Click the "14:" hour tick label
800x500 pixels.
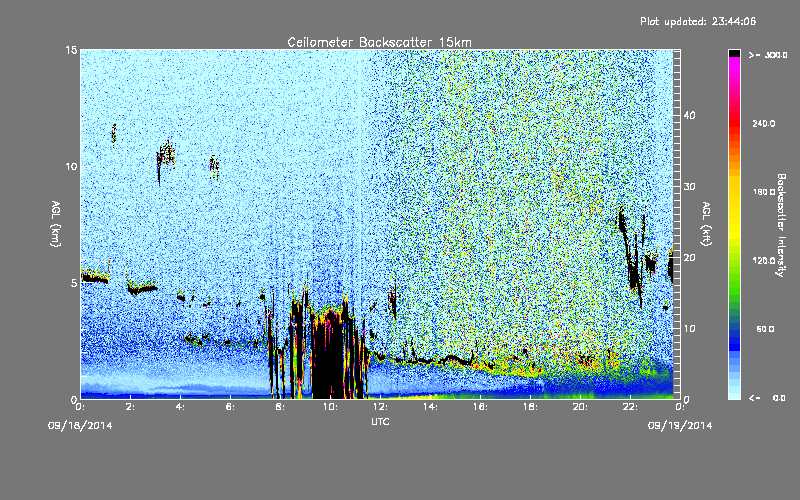coord(430,407)
